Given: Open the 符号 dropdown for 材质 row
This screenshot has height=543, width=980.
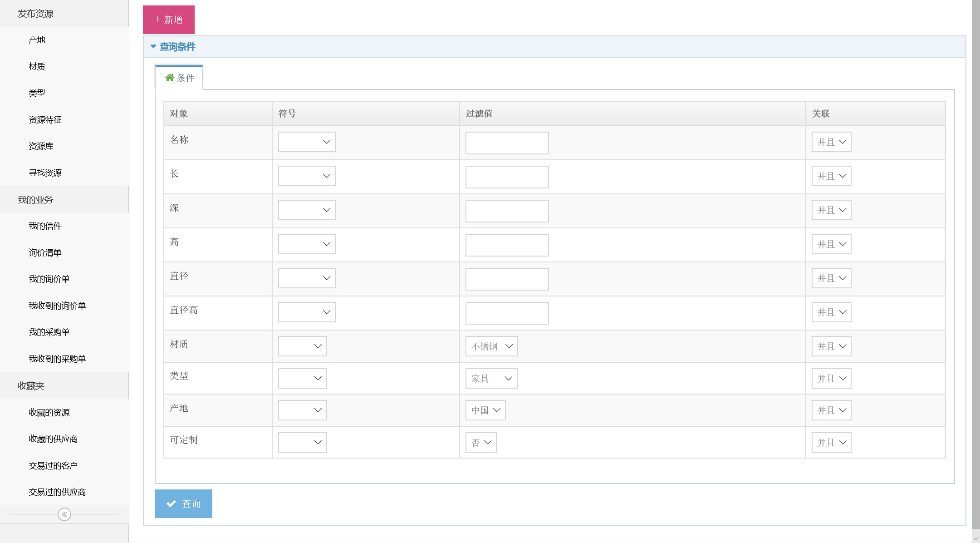Looking at the screenshot, I should (303, 346).
